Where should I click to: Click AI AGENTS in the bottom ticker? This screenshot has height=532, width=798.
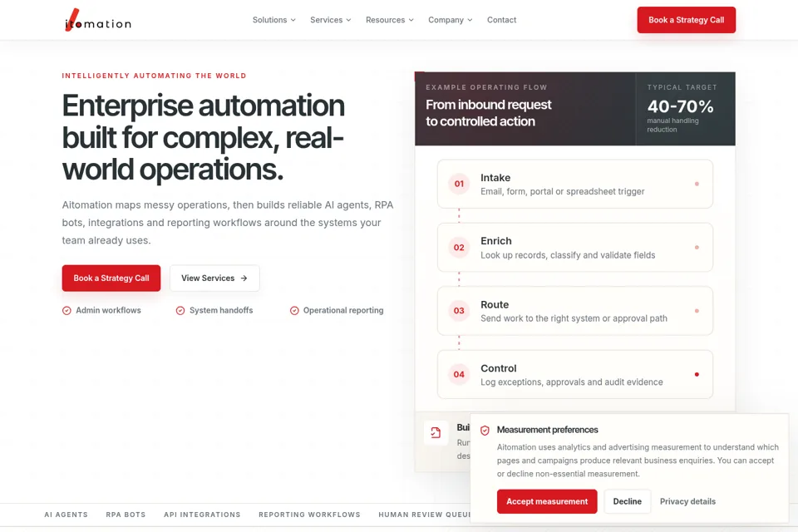[x=66, y=515]
